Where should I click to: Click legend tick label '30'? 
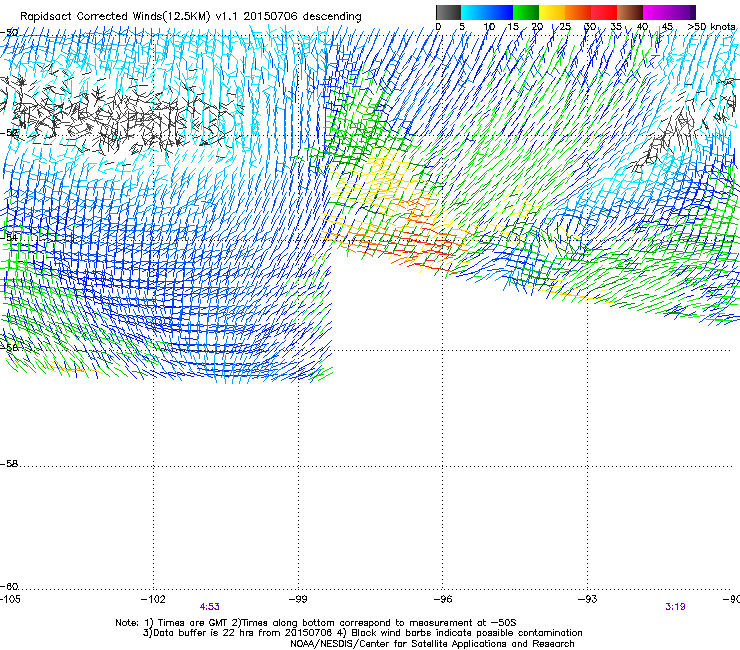[590, 26]
